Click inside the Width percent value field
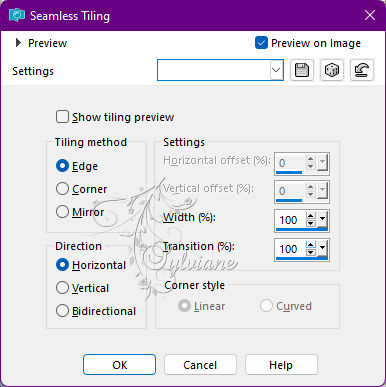 click(290, 220)
